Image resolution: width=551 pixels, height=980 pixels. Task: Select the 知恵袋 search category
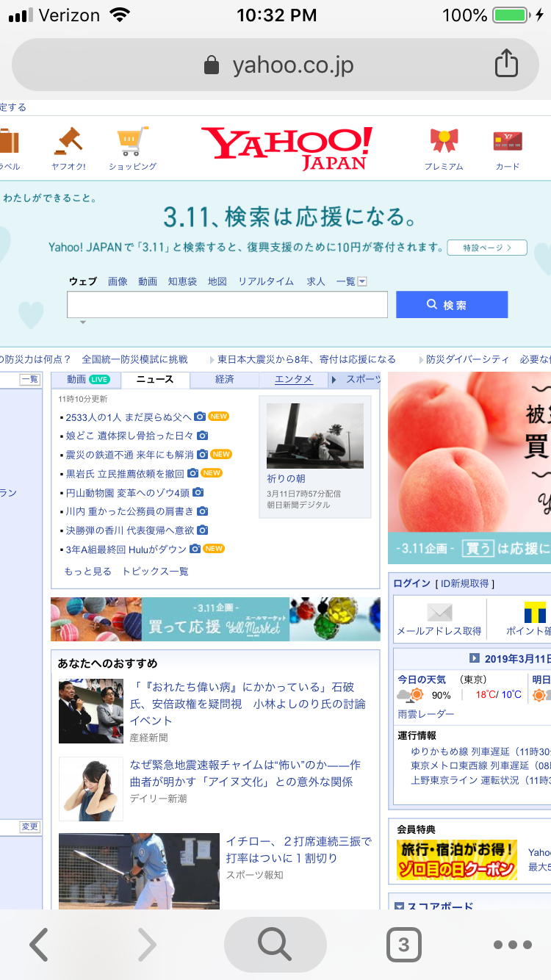pyautogui.click(x=182, y=281)
